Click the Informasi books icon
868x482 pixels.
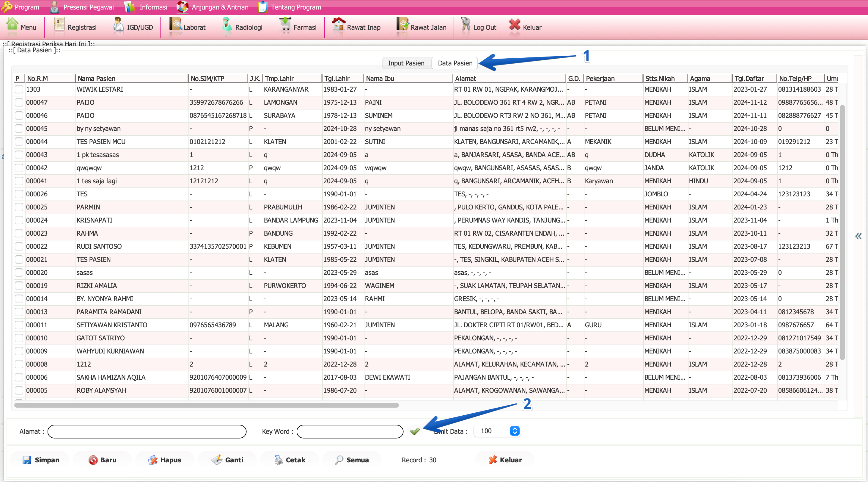130,7
